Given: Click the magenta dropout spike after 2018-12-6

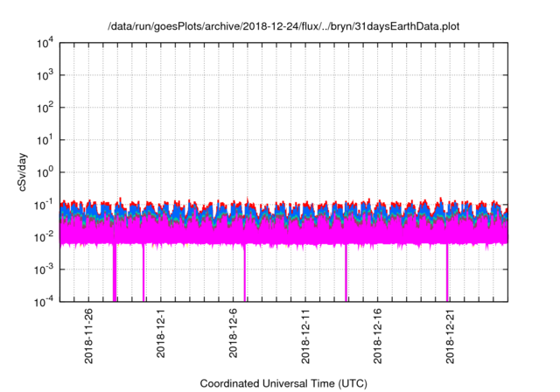Looking at the screenshot, I should [245, 273].
